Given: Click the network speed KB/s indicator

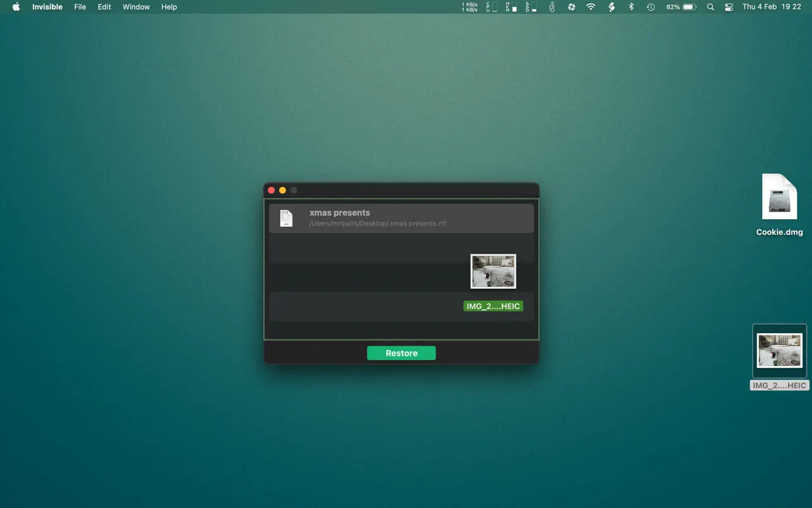Looking at the screenshot, I should coord(469,7).
